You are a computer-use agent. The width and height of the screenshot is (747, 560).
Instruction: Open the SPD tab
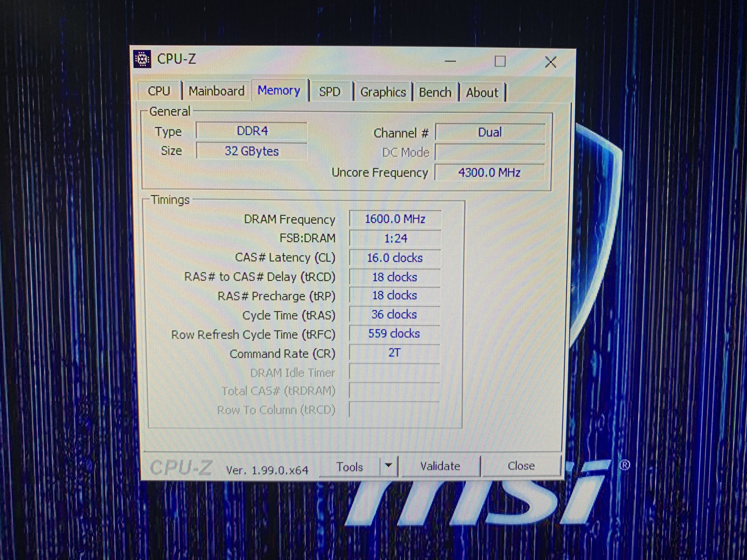click(x=330, y=92)
